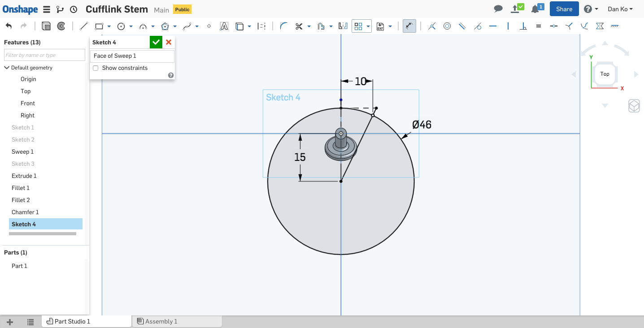The height and width of the screenshot is (328, 644).
Task: Open the version history clock icon
Action: click(x=74, y=9)
